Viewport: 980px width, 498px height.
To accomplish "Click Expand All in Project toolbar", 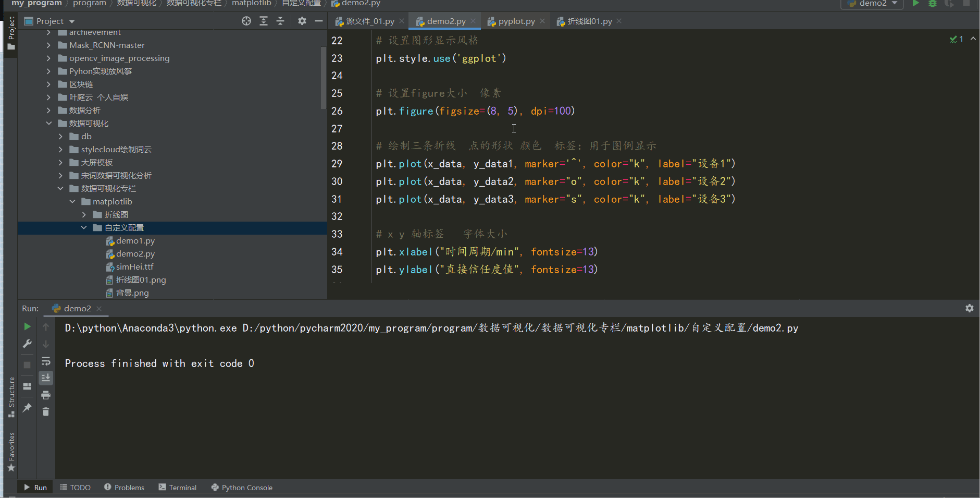I will (264, 21).
